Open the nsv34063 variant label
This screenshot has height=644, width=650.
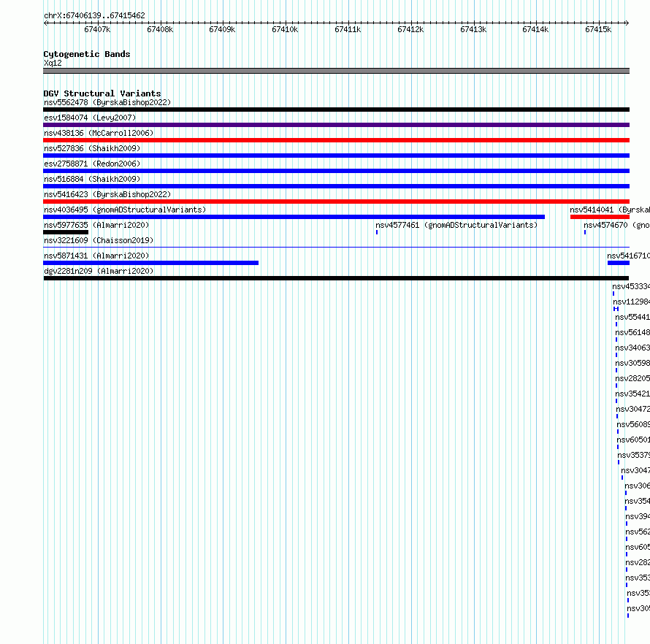[632, 348]
